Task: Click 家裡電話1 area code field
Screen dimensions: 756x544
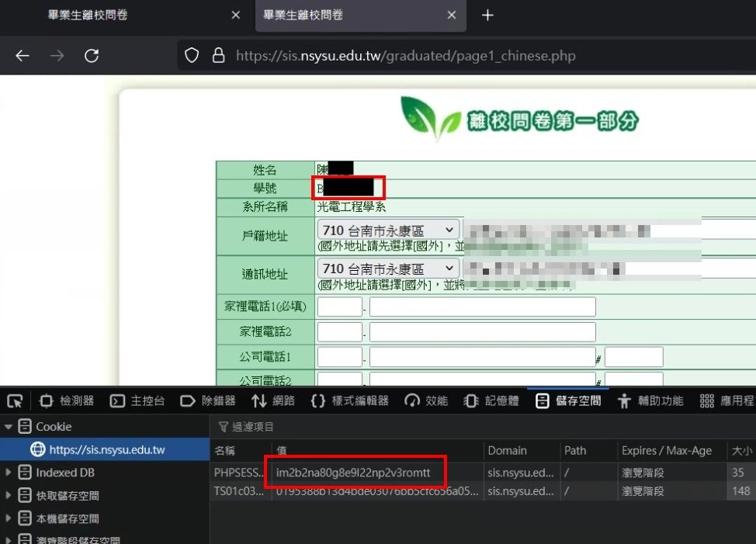Action: click(340, 307)
